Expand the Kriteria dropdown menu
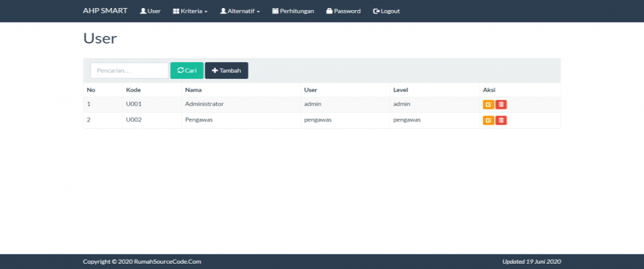 190,11
